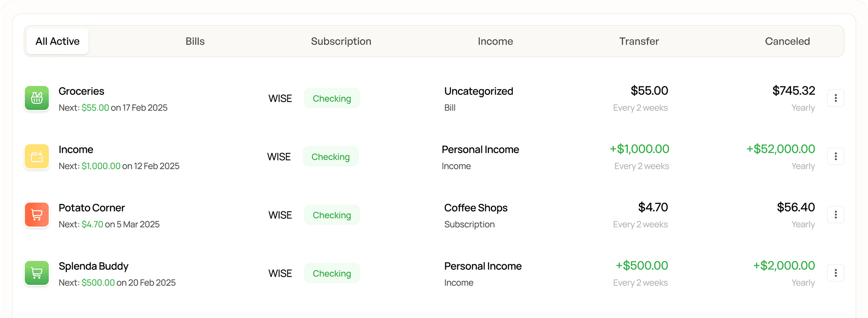
Task: Open the three-dot menu for Splenda Buddy
Action: pyautogui.click(x=836, y=273)
